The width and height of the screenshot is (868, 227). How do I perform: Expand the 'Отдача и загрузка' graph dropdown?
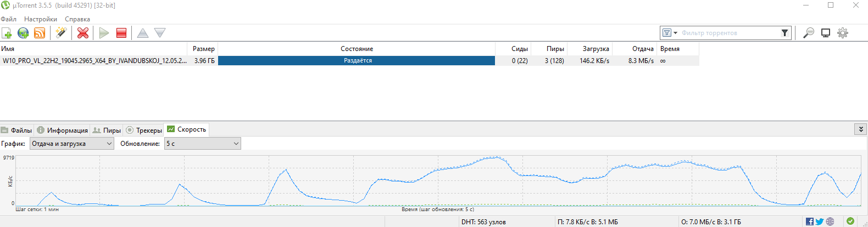pyautogui.click(x=72, y=144)
